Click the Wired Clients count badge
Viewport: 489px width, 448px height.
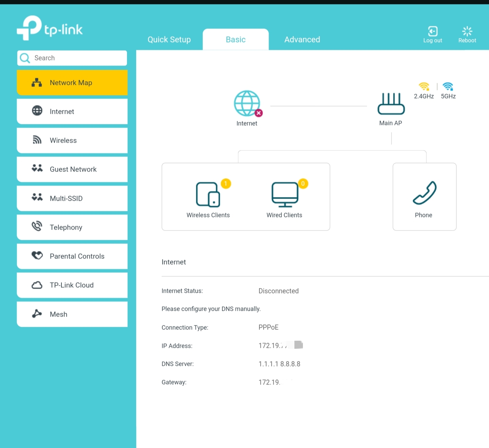303,184
